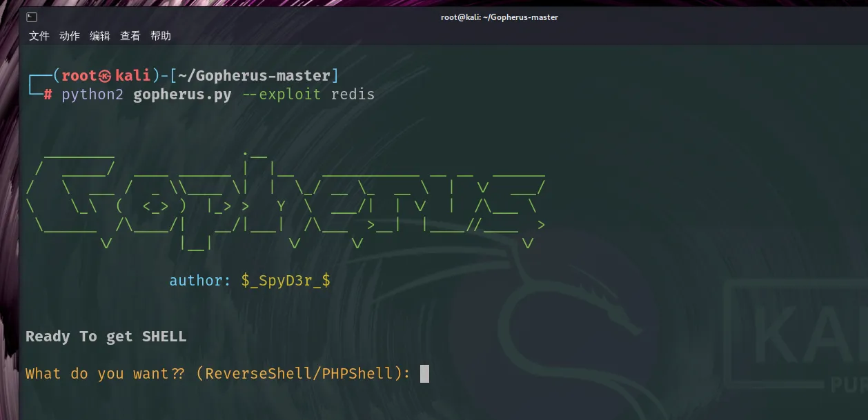
Task: Open the 帮助 menu
Action: point(160,36)
